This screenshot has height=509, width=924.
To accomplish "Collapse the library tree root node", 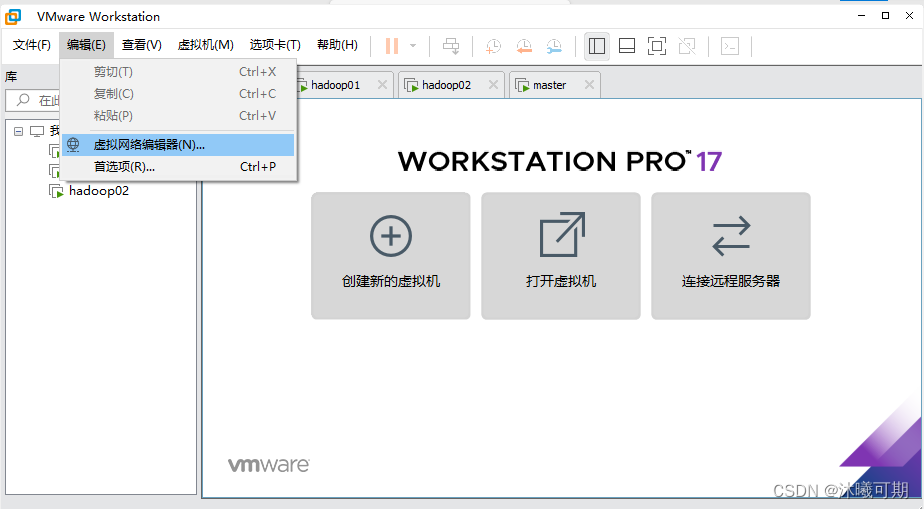I will tap(18, 131).
